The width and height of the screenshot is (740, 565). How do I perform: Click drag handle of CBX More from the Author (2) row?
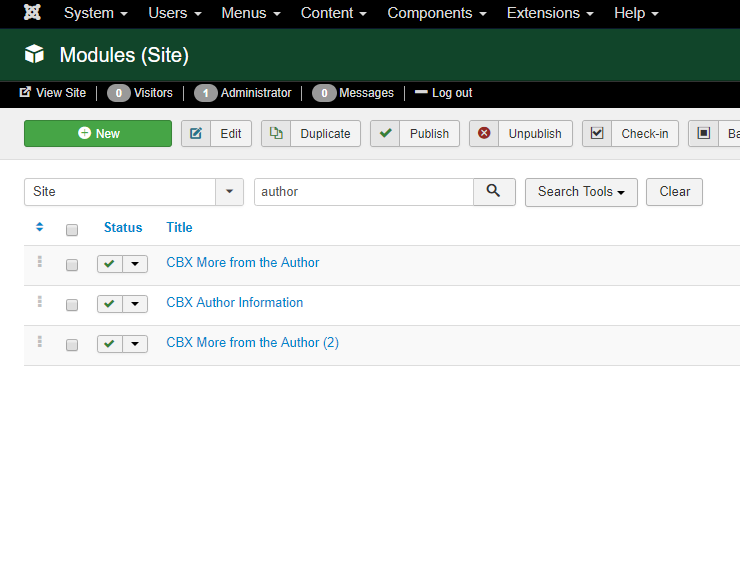(40, 341)
